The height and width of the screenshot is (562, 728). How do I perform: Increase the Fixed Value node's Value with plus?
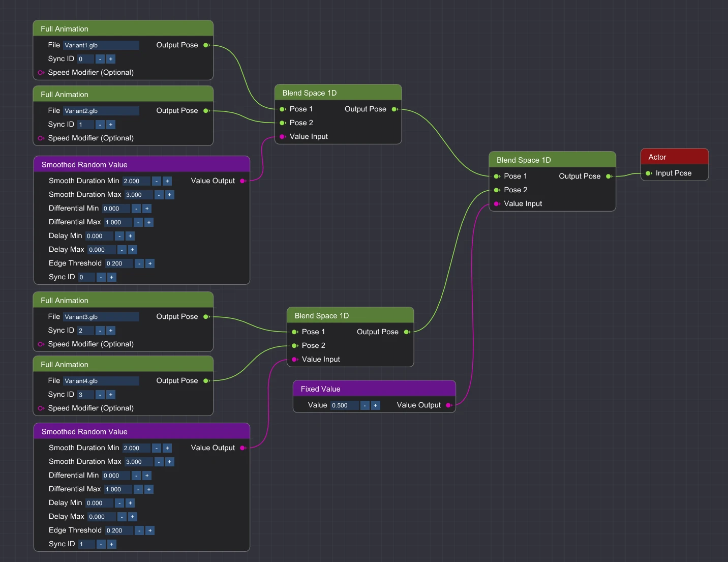(x=375, y=405)
